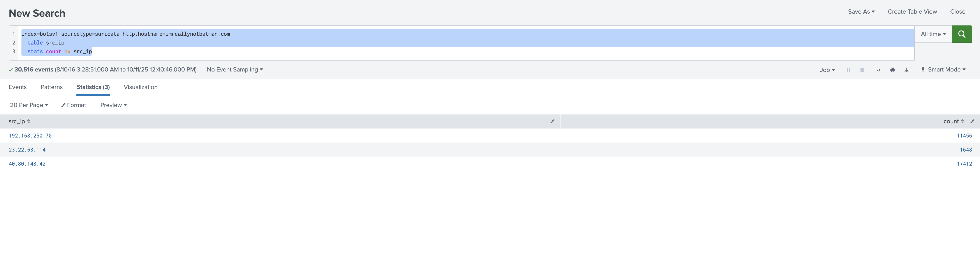Click the 192.168.250.70 result cell
Screen dimensions: 980x275
[30, 136]
